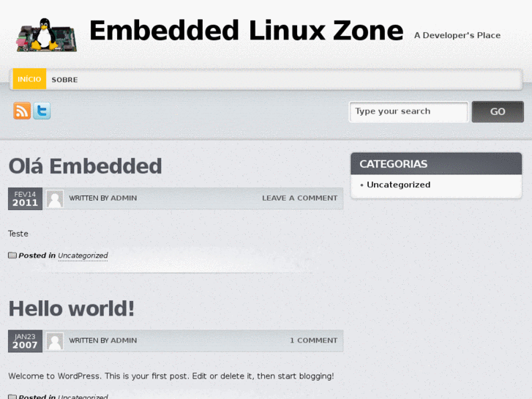Open the Twitter bird icon
This screenshot has width=532, height=399.
click(42, 111)
